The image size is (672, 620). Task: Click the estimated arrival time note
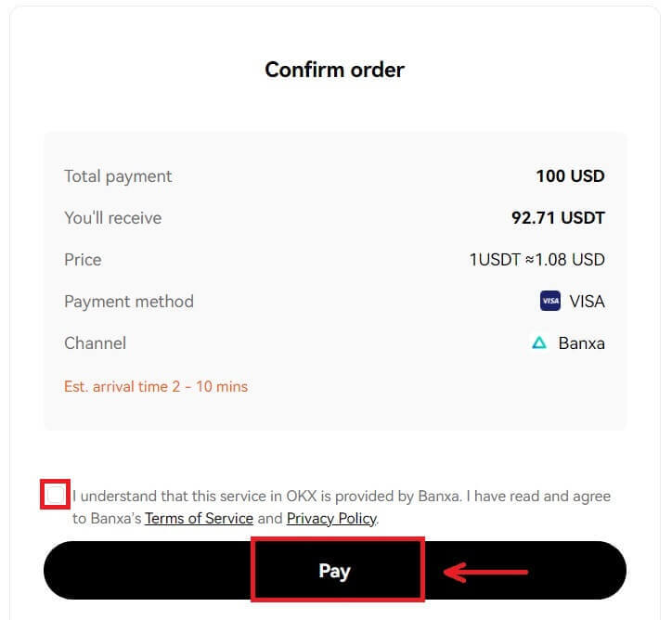156,386
